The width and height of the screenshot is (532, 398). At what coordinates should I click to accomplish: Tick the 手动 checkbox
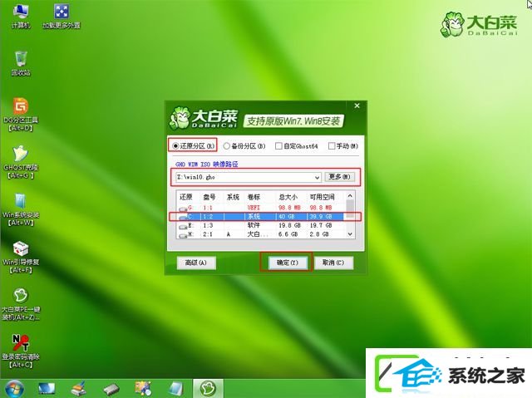332,146
